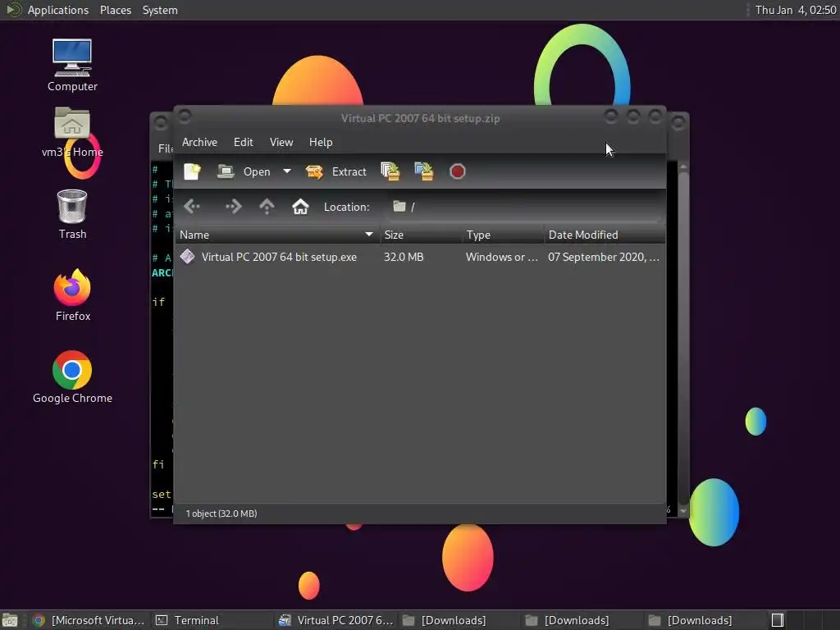Open vm3's Home folder icon
The image size is (840, 630).
click(x=72, y=132)
